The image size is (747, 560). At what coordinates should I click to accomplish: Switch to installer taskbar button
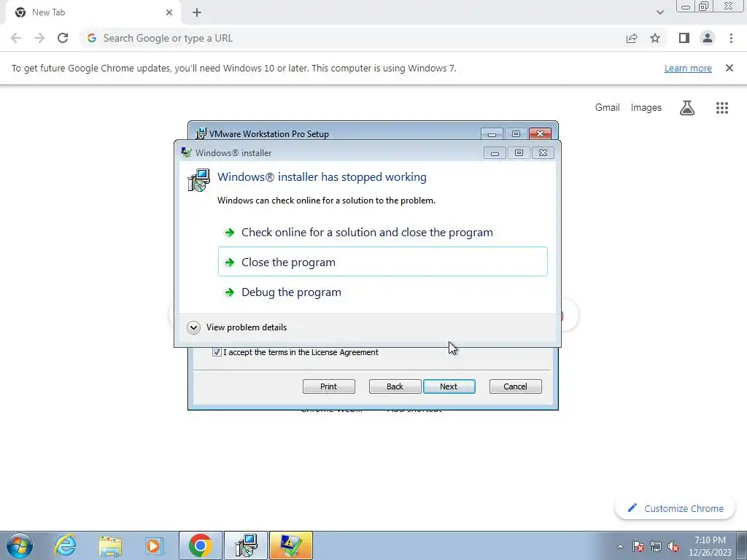246,545
